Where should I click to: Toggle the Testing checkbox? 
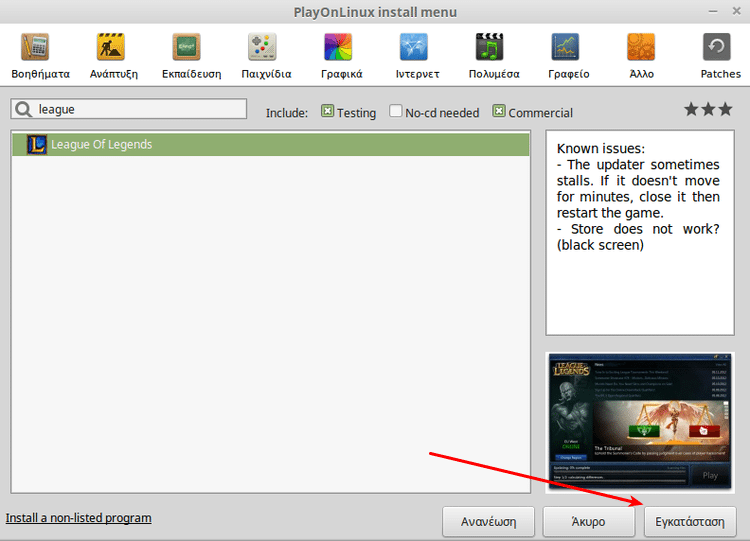[x=327, y=111]
